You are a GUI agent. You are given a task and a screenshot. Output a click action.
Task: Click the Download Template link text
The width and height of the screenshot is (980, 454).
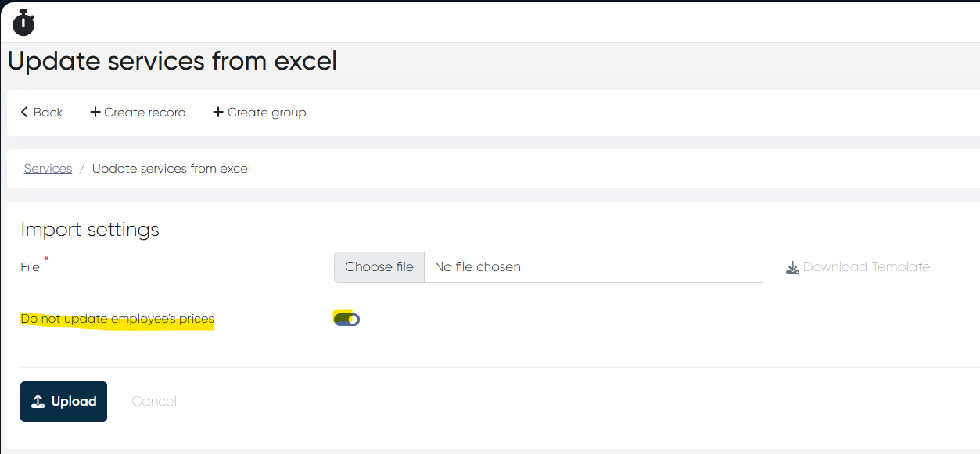tap(867, 267)
